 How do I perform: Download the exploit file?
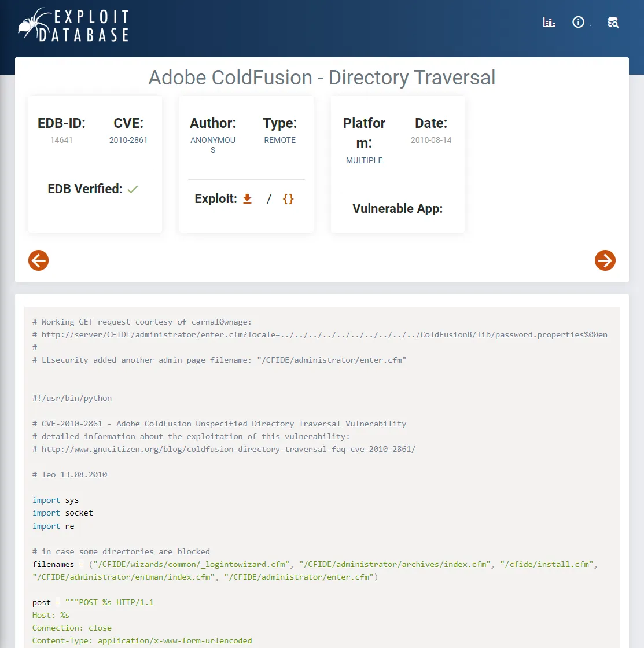pos(247,199)
